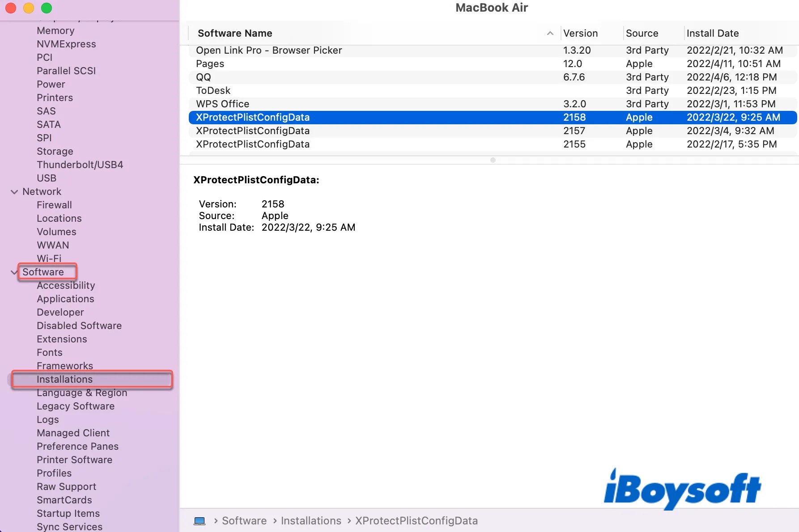This screenshot has width=799, height=532.
Task: Open Extensions under Software
Action: pos(62,339)
